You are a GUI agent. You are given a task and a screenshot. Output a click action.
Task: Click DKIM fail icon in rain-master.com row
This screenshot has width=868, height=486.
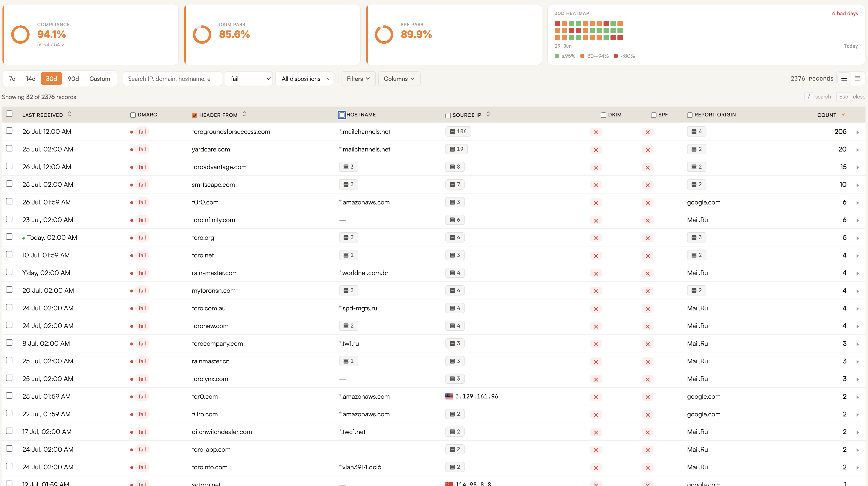pyautogui.click(x=596, y=274)
